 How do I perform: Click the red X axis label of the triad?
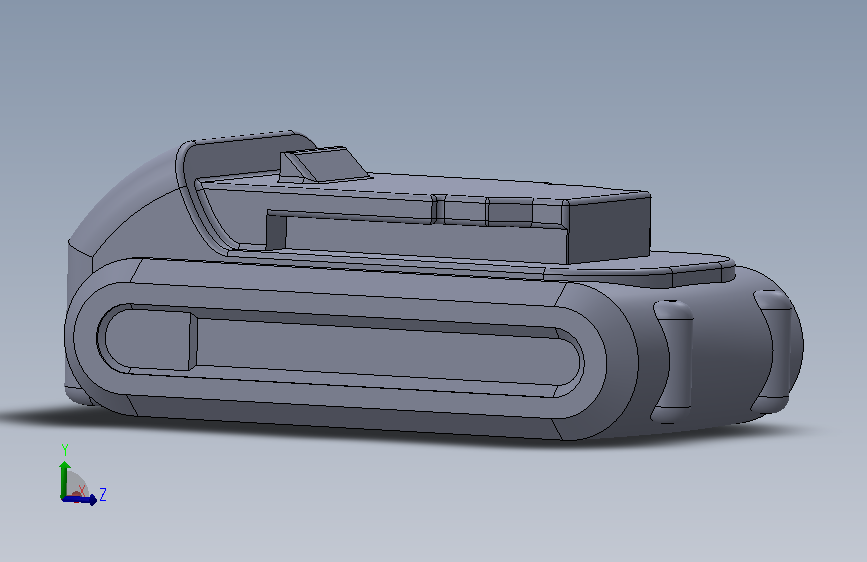pyautogui.click(x=82, y=491)
